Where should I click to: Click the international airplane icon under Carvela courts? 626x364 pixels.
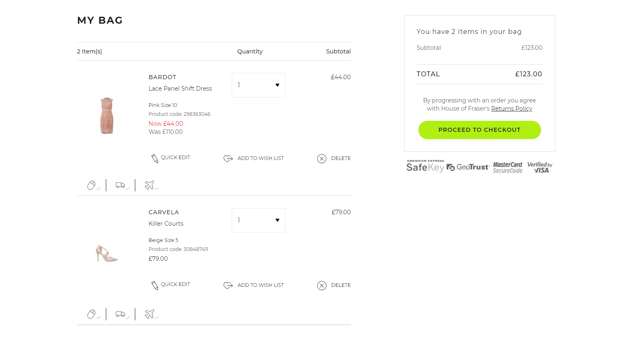click(x=150, y=314)
